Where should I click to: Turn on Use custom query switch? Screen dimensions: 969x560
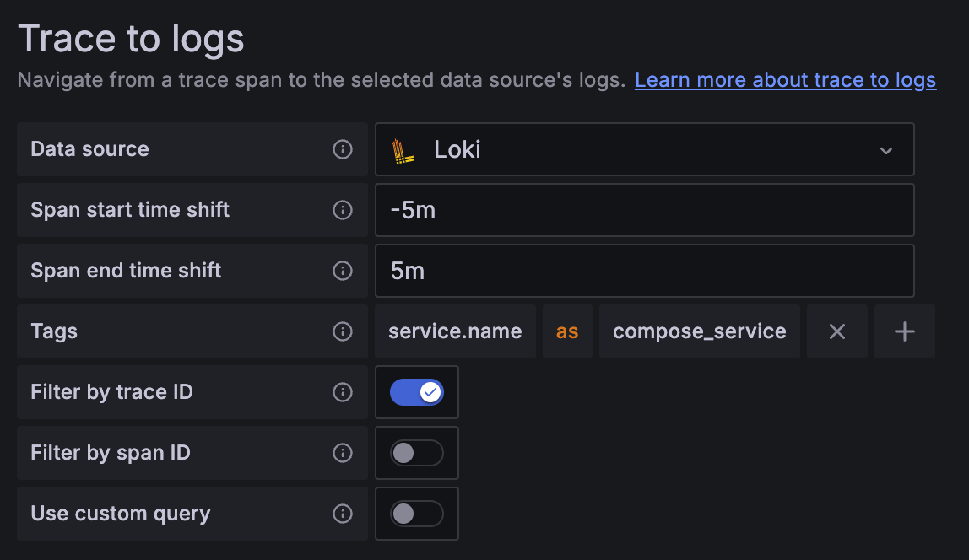(x=417, y=514)
